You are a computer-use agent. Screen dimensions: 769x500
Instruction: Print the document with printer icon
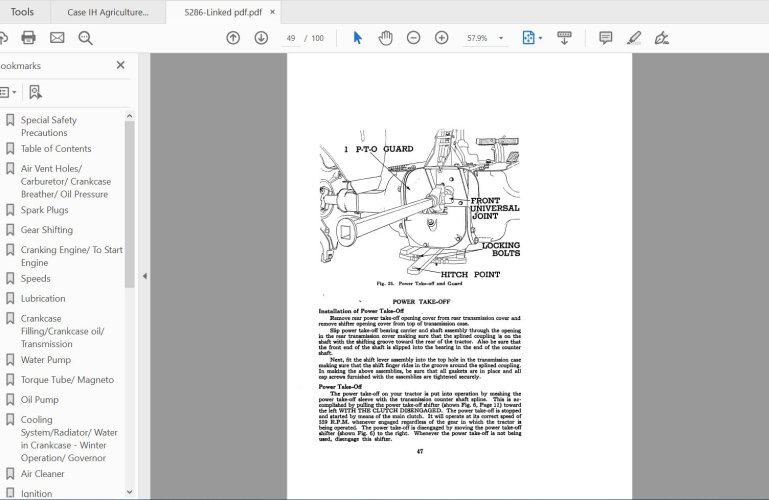click(x=28, y=38)
